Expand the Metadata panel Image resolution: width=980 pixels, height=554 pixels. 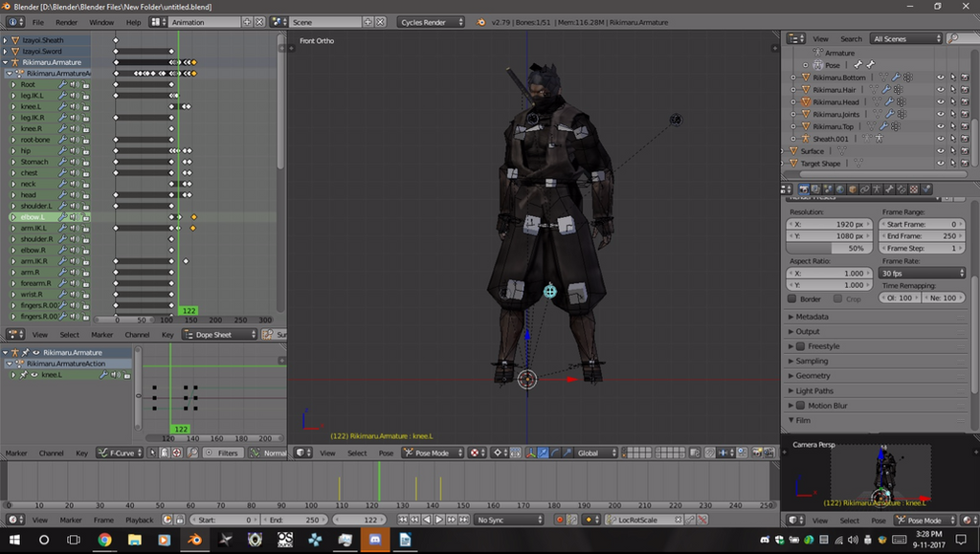(812, 317)
